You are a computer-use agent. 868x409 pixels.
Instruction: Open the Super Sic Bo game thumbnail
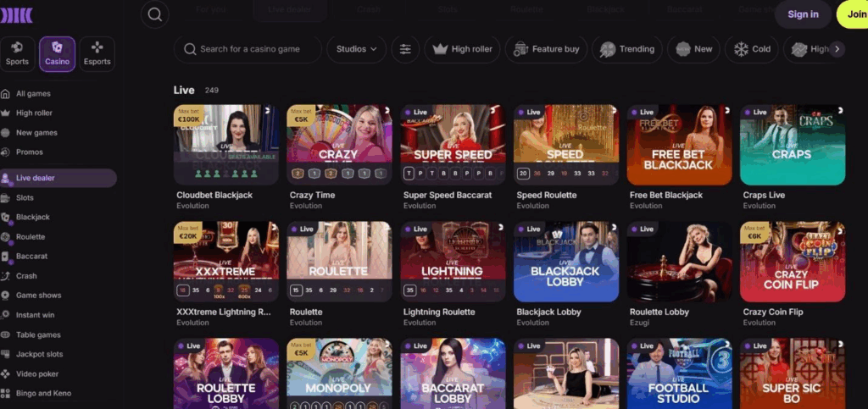coord(793,373)
